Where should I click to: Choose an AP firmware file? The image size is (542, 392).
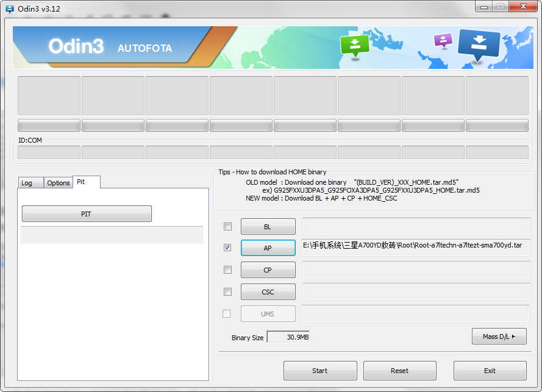point(268,248)
